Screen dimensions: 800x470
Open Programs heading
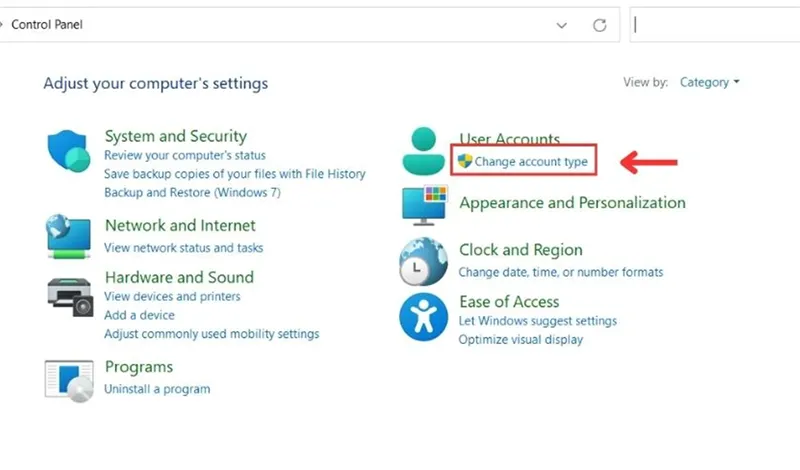click(139, 367)
